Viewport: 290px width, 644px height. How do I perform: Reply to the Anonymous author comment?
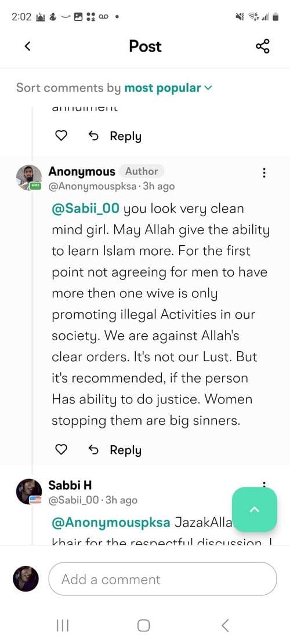(x=115, y=450)
